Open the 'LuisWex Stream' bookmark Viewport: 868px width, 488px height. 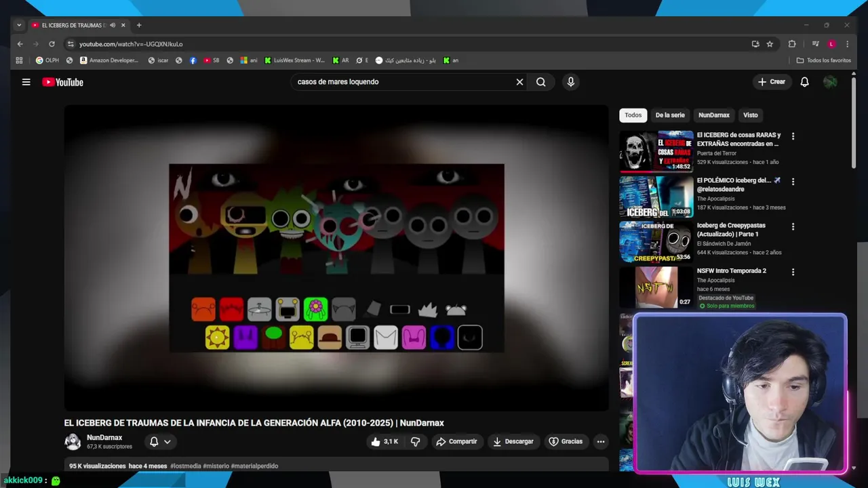(x=295, y=60)
